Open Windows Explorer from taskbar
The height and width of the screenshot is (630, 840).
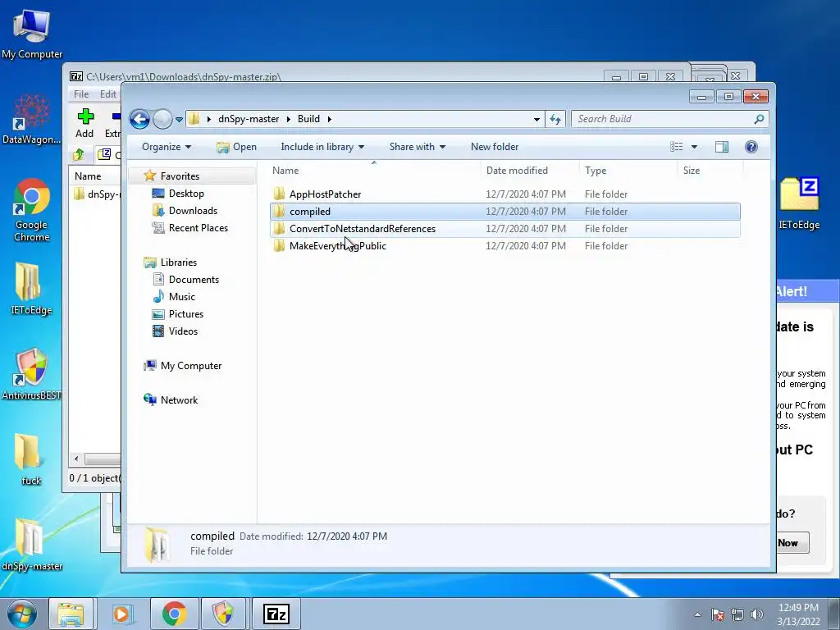pyautogui.click(x=71, y=614)
